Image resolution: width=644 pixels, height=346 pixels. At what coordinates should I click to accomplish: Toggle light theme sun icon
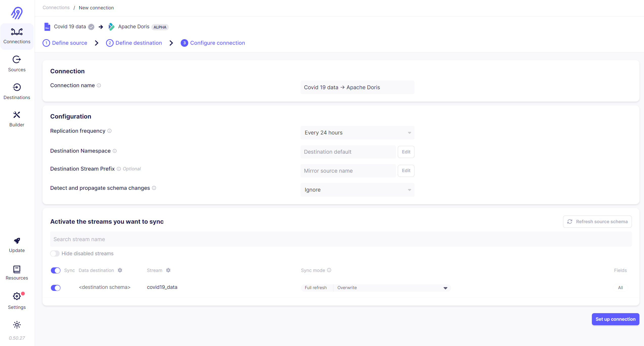[17, 325]
